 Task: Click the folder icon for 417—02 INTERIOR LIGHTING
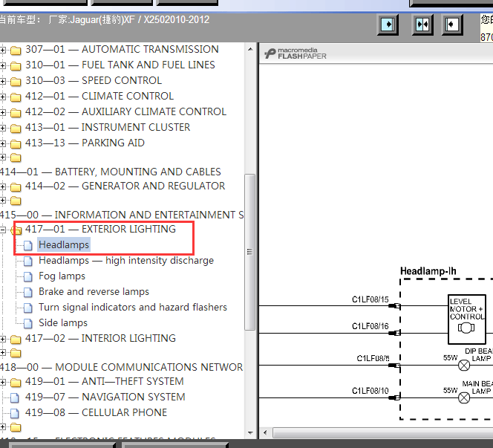coord(16,339)
